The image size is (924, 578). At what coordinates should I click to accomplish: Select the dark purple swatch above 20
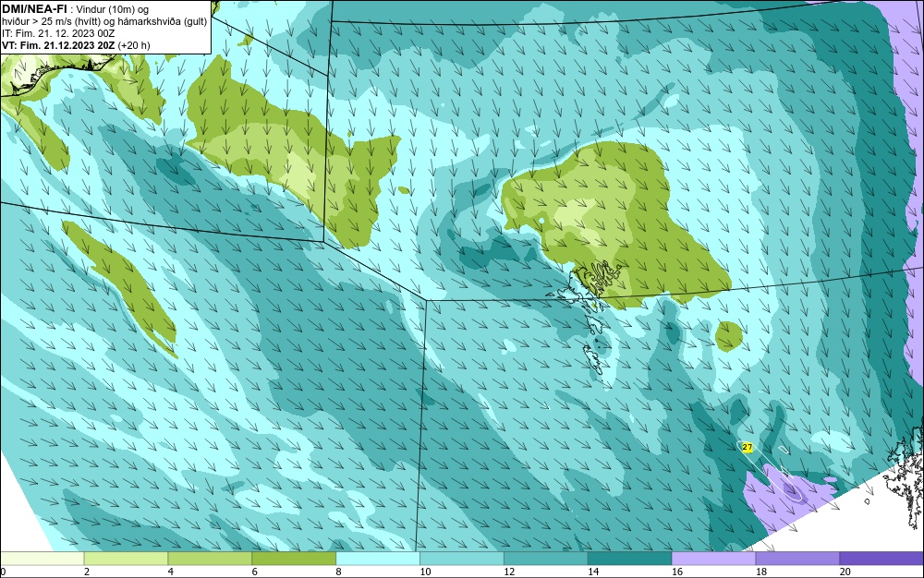coord(881,559)
